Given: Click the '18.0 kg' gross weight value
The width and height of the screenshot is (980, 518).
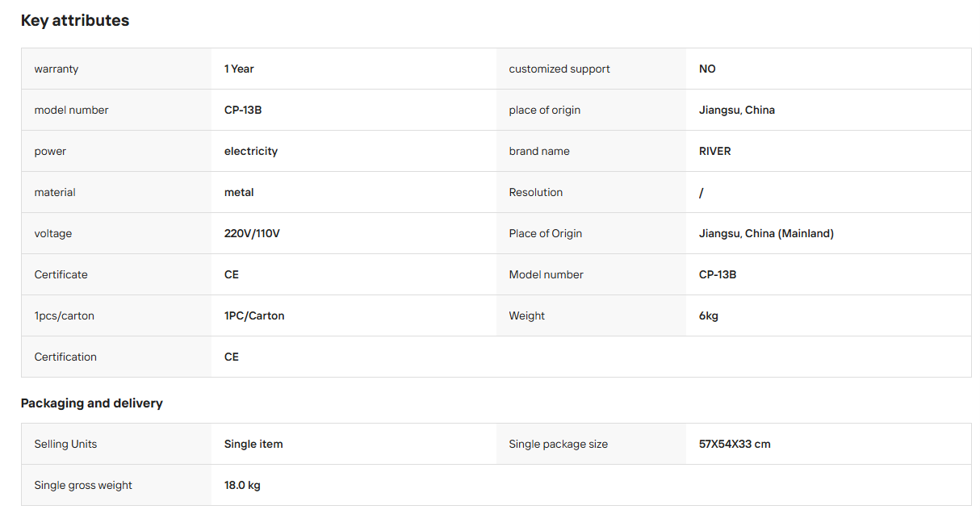Looking at the screenshot, I should [x=242, y=485].
